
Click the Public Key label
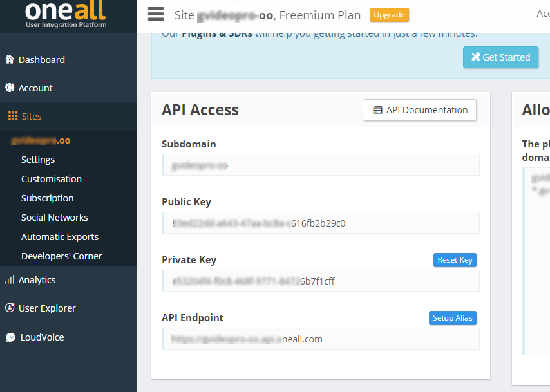186,202
